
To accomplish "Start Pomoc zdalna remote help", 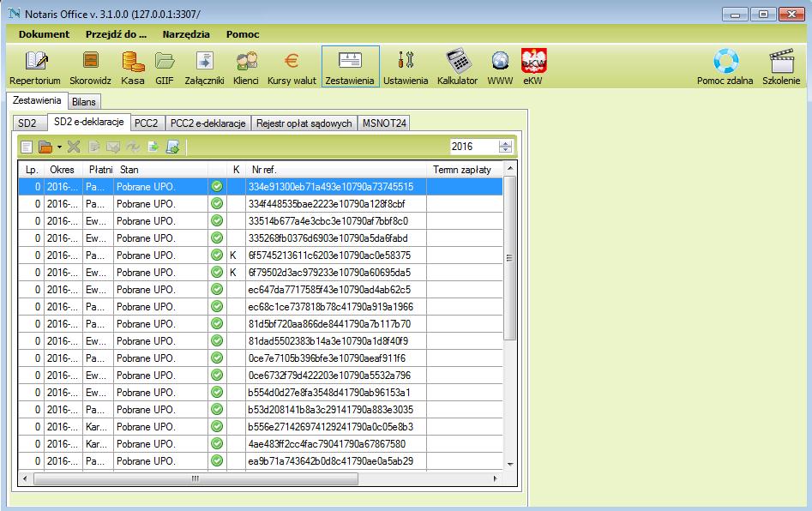I will (725, 68).
